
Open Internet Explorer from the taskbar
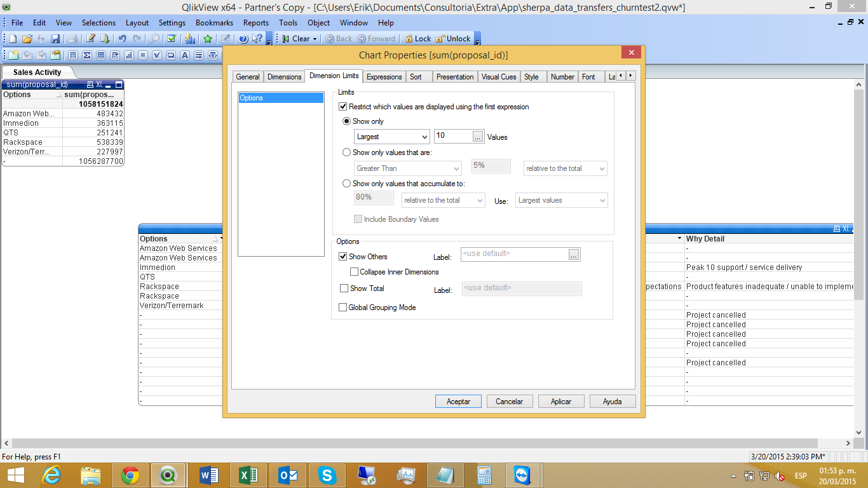51,475
